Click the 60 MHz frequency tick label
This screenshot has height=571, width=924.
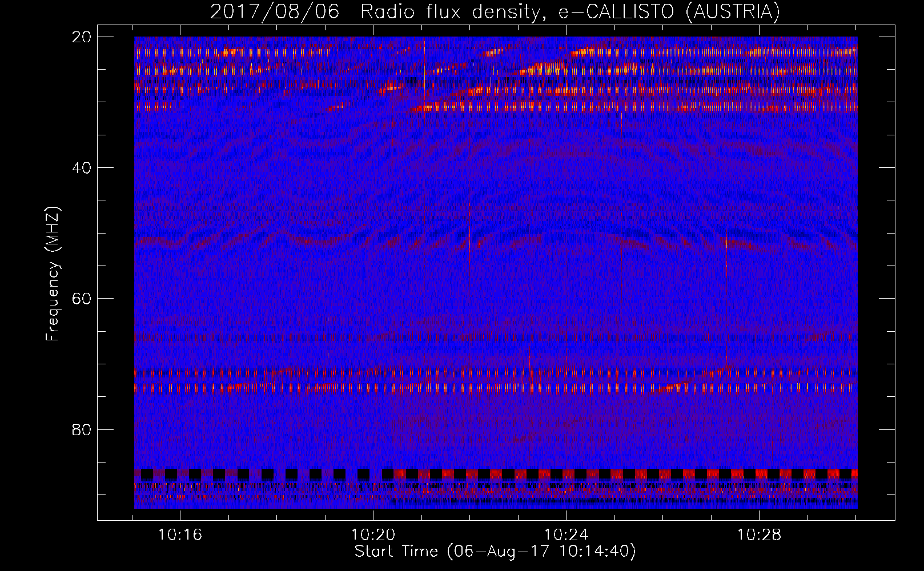pyautogui.click(x=82, y=299)
